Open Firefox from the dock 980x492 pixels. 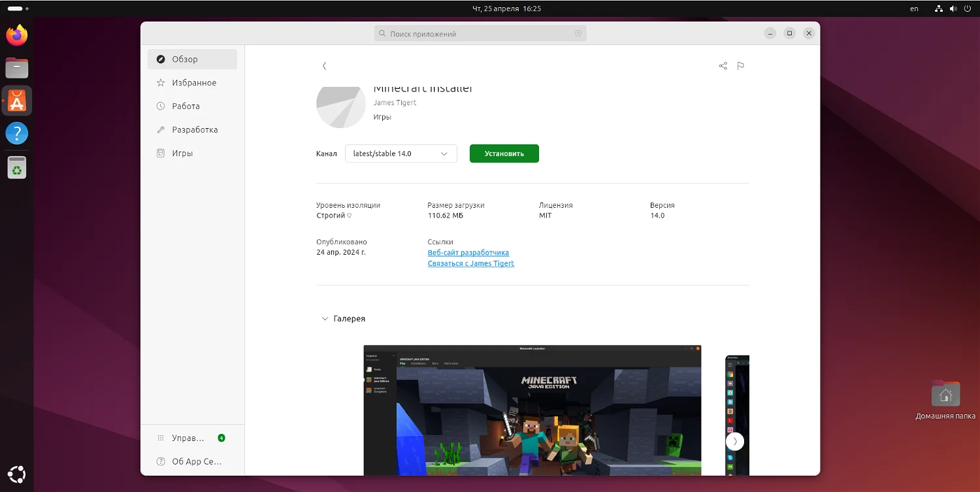coord(17,35)
